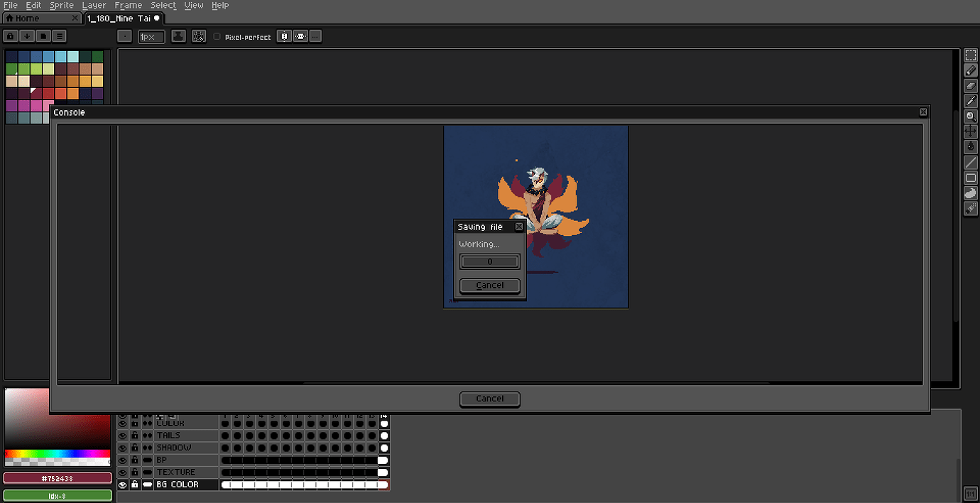
Task: Toggle continuous cels on SHADOW layer
Action: pos(148,448)
